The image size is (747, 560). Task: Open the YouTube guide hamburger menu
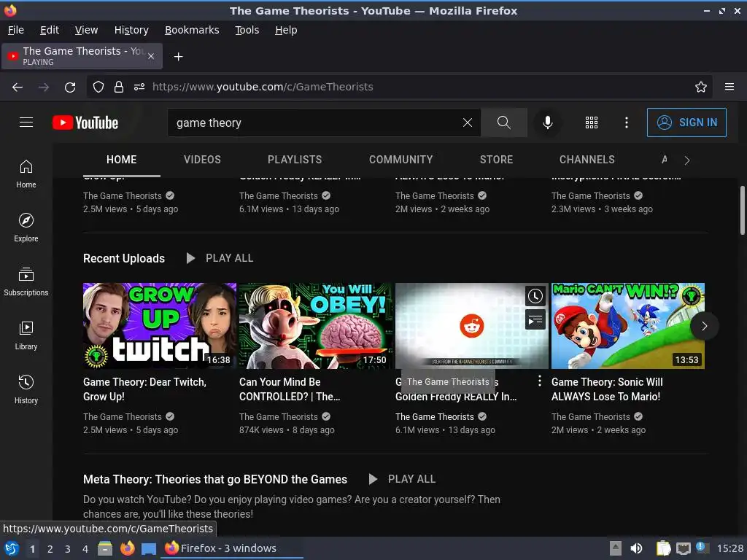point(26,122)
